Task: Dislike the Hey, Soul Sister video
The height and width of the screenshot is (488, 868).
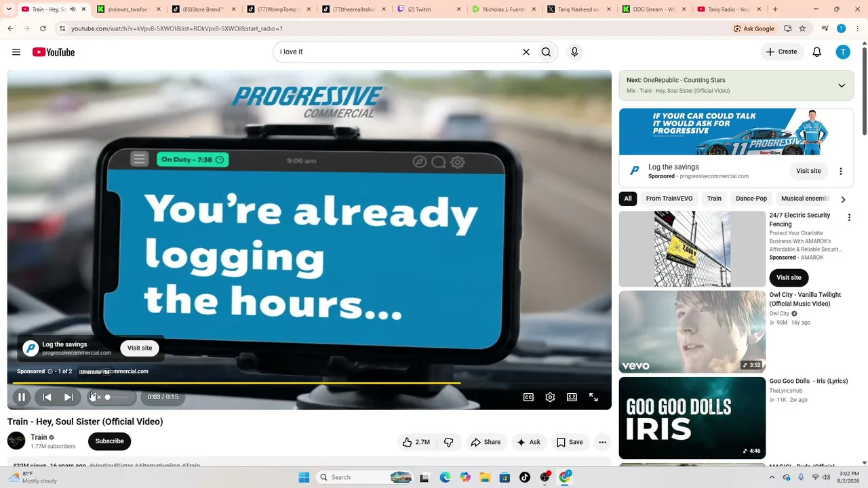Action: 449,442
